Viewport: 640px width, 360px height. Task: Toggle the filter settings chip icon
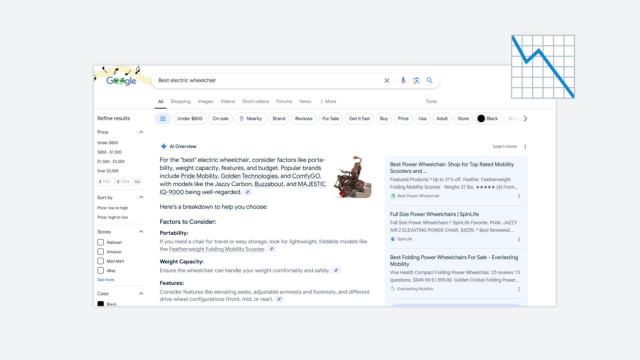(162, 118)
